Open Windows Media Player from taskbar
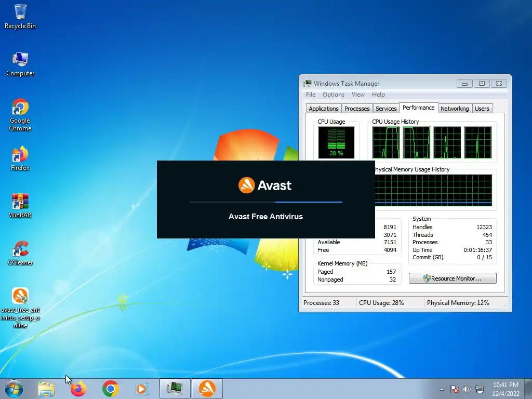Screen dimensions: 532x399 point(142,389)
